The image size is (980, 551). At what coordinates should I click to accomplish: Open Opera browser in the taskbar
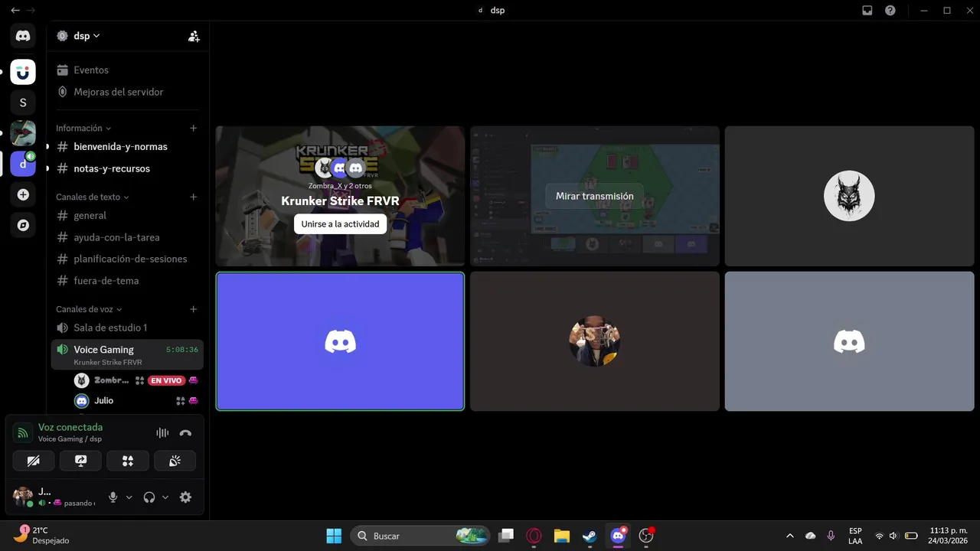(534, 536)
